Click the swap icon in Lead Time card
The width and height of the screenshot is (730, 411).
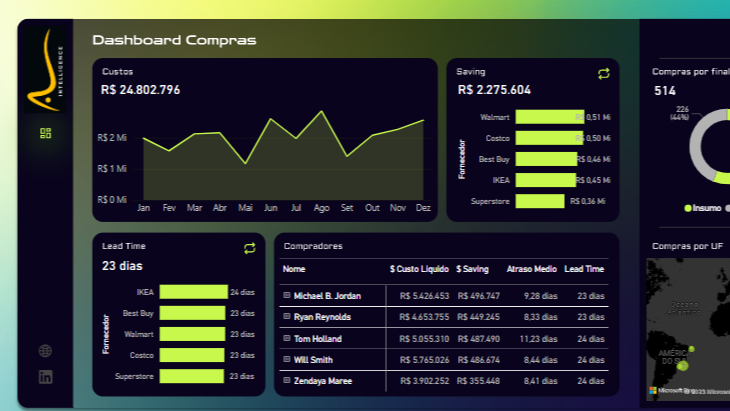pos(250,248)
